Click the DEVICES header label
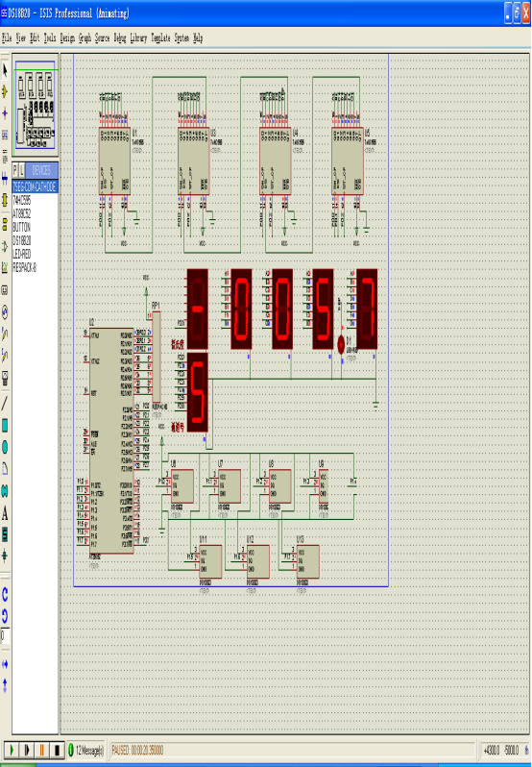The width and height of the screenshot is (532, 767). pos(41,170)
